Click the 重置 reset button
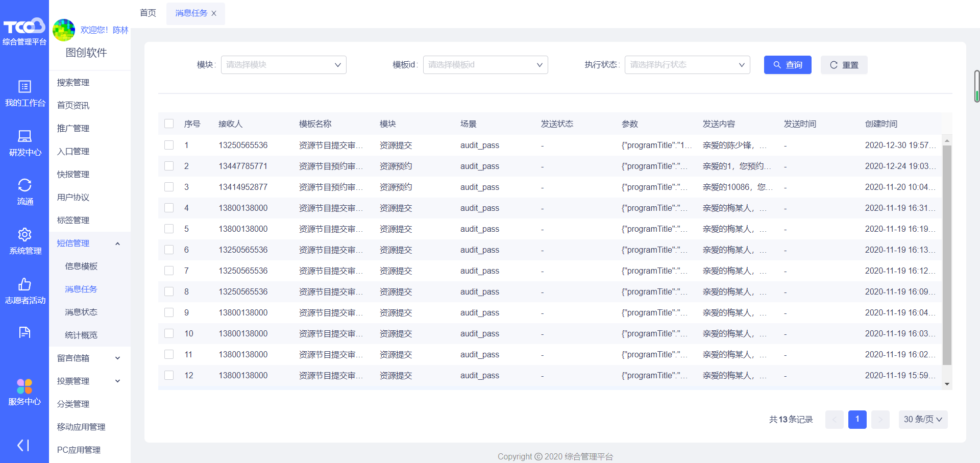 click(x=844, y=65)
